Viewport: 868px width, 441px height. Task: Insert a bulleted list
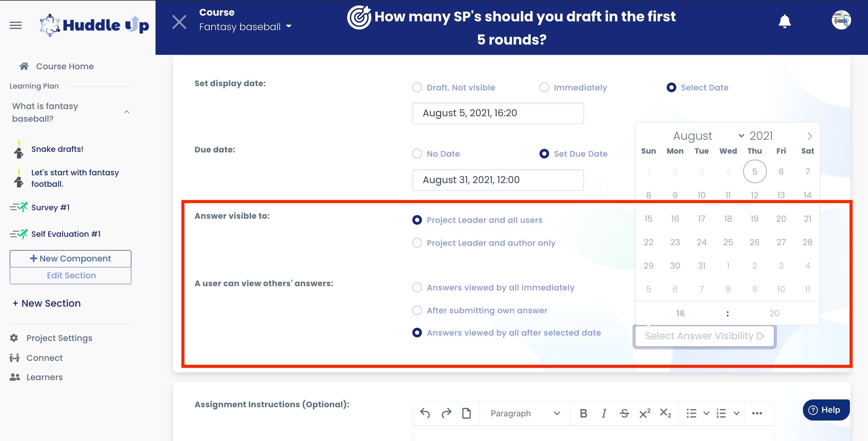tap(691, 413)
